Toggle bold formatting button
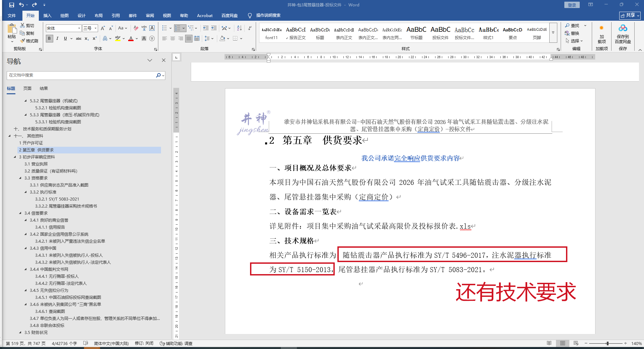The width and height of the screenshot is (644, 349). (49, 39)
